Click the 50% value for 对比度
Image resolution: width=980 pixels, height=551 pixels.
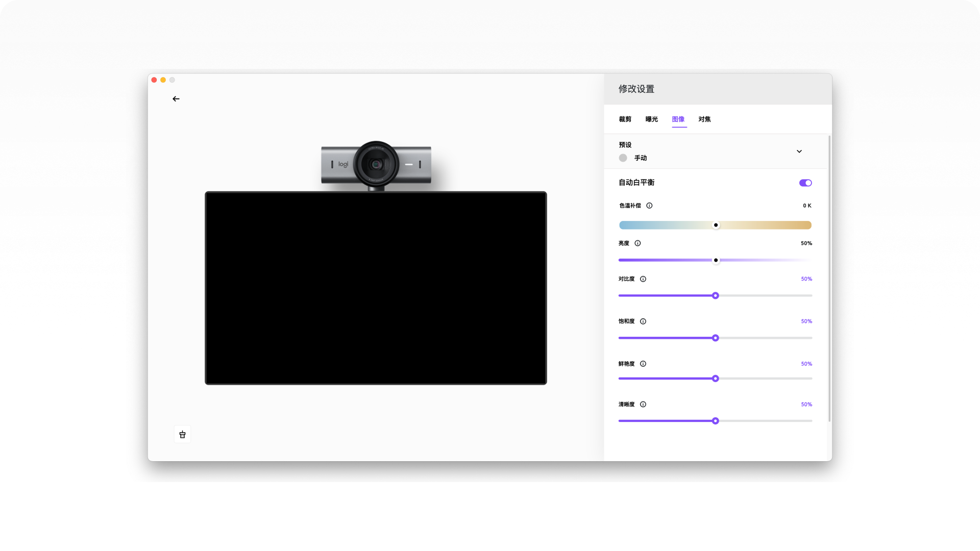tap(806, 279)
